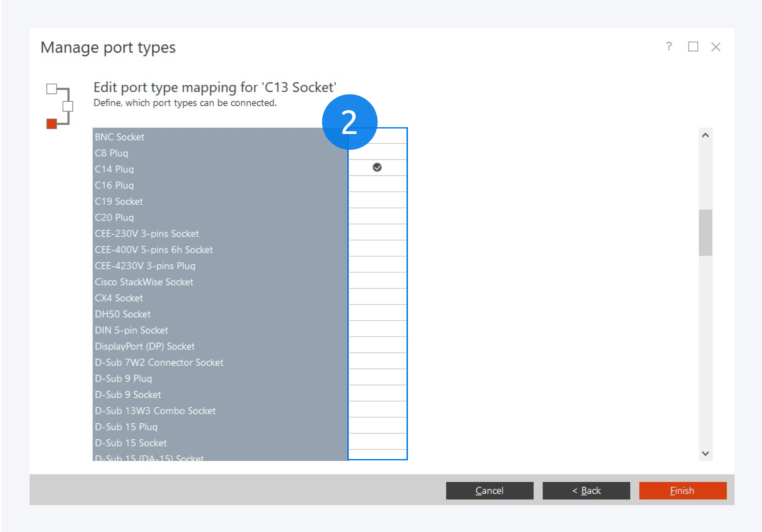Image resolution: width=762 pixels, height=532 pixels.
Task: Enable mapping for C16 Plug row
Action: tap(377, 184)
